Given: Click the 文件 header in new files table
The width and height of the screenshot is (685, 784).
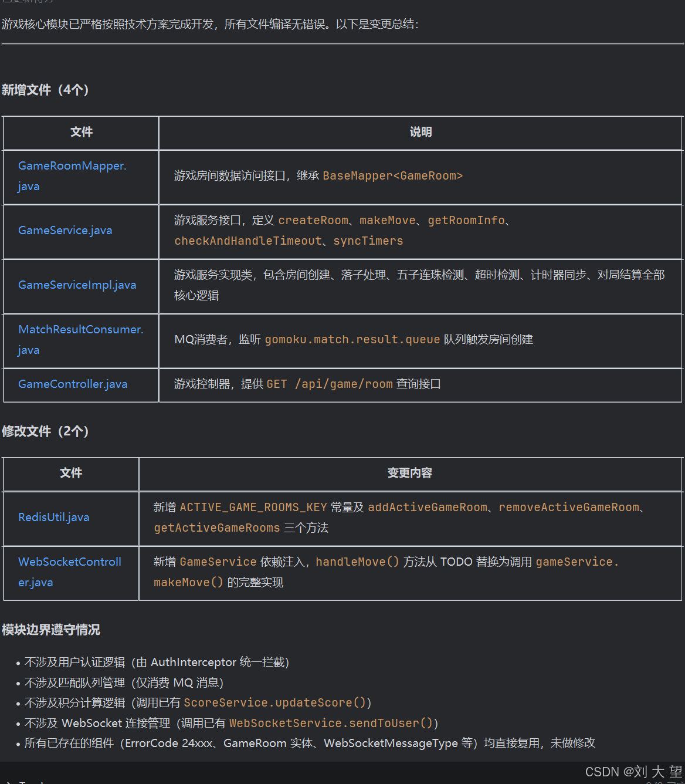Looking at the screenshot, I should [x=82, y=132].
